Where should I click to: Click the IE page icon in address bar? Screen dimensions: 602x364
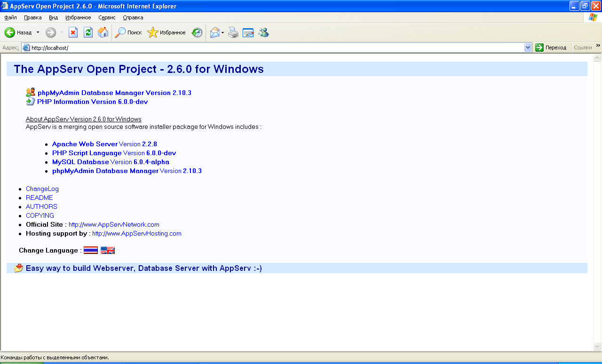26,47
